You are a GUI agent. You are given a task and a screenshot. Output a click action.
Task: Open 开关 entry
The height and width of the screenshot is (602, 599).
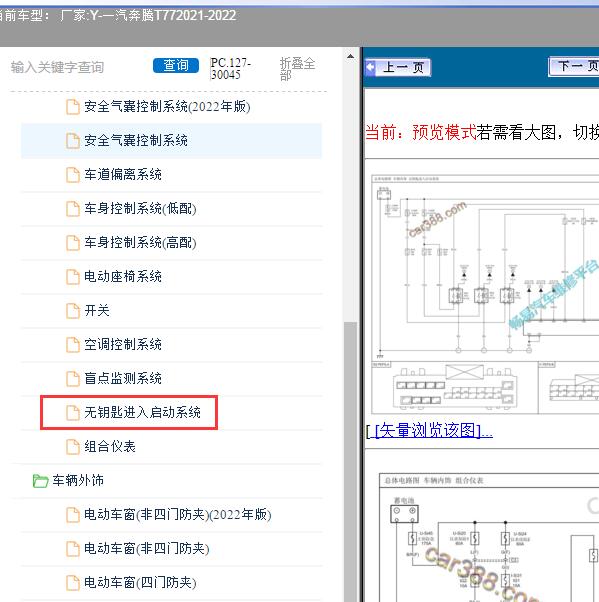[x=97, y=310]
